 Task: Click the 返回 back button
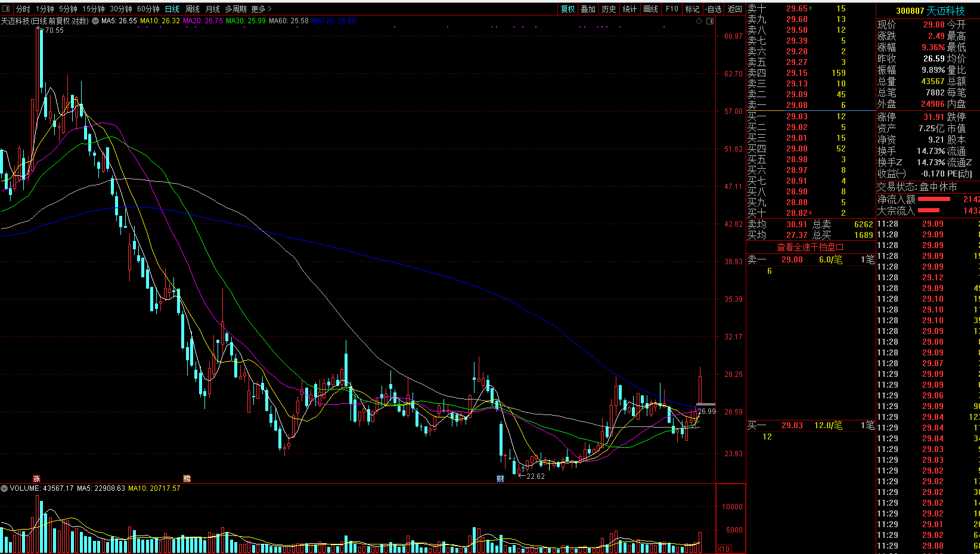click(735, 9)
